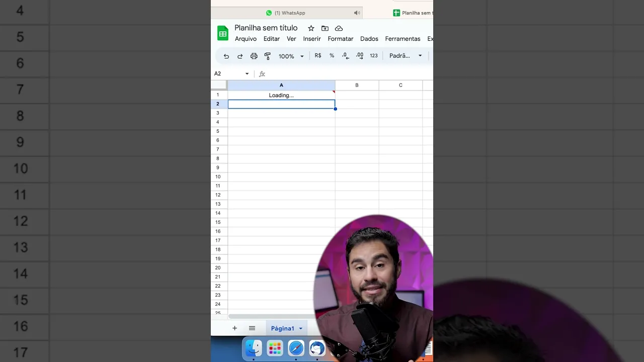Open Launchpad from the dock
This screenshot has width=644, height=362.
pos(275,348)
